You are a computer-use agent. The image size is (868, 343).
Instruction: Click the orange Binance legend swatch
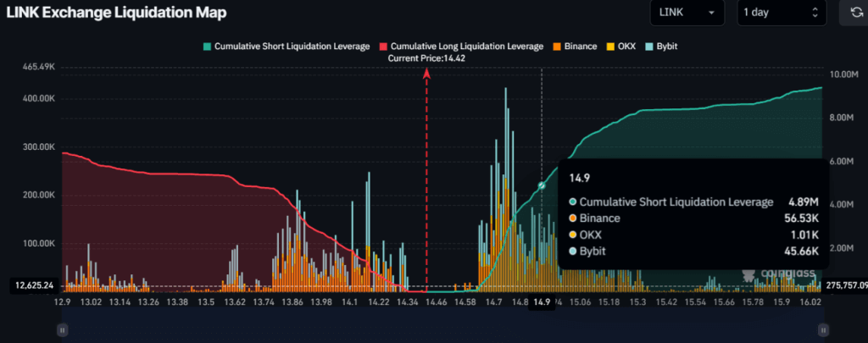(557, 47)
